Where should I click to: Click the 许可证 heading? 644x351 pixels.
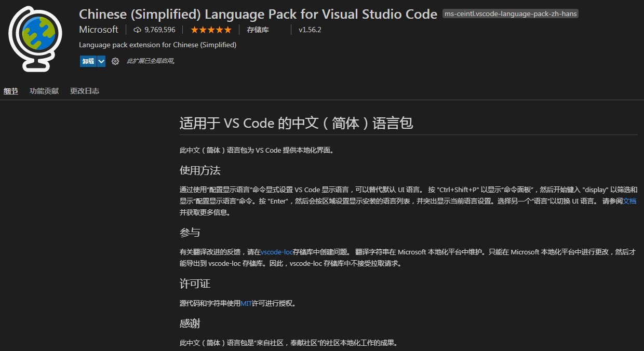click(195, 283)
